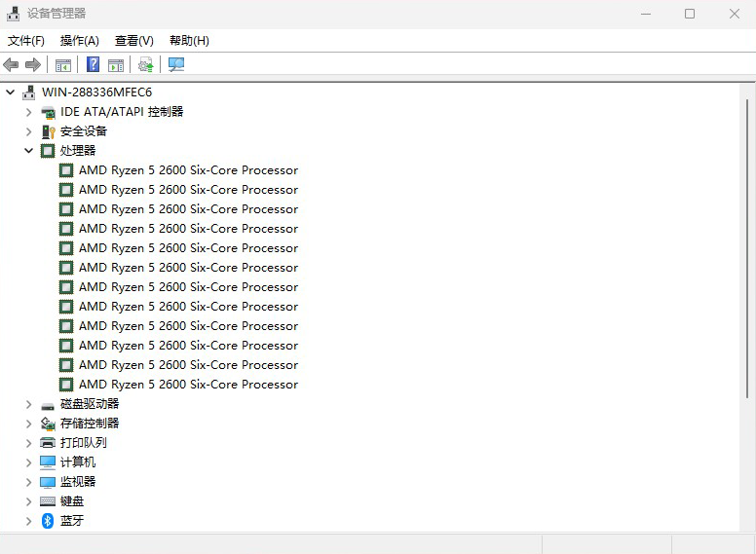The image size is (756, 554).
Task: Toggle the action pane toolbar icon
Action: [x=116, y=64]
